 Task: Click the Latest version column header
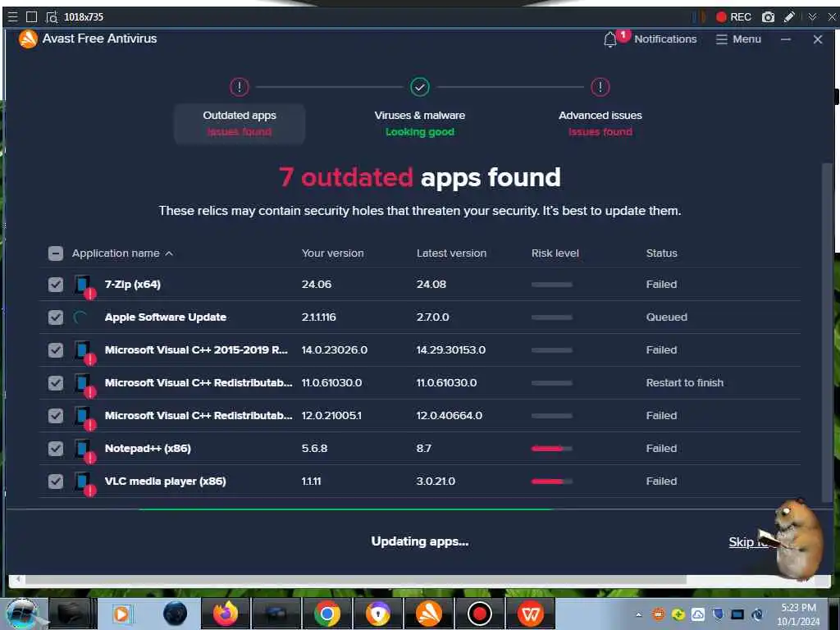tap(452, 253)
